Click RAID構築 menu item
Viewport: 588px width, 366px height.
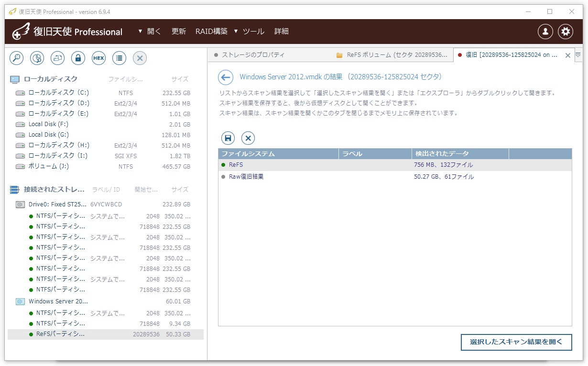coord(211,32)
